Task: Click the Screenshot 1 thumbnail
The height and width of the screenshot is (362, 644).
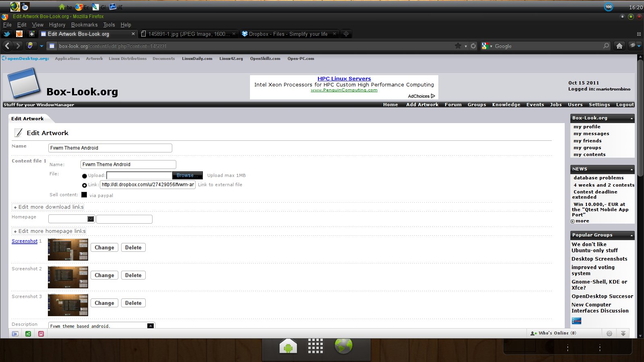Action: [x=68, y=249]
